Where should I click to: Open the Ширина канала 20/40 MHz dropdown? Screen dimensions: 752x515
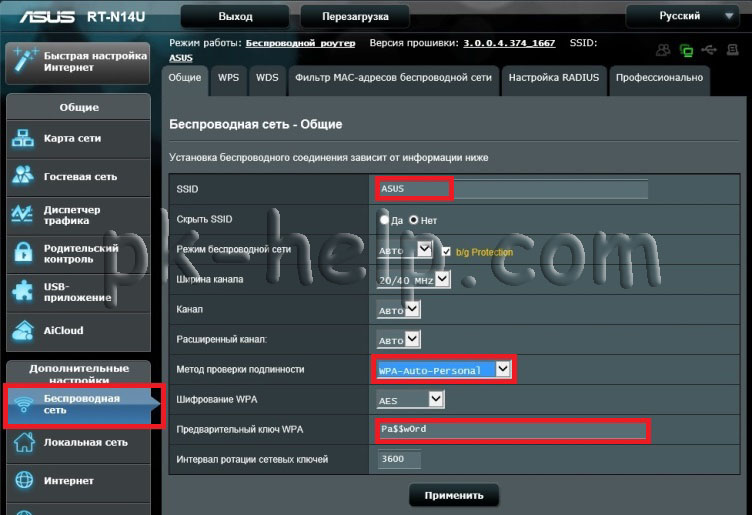[x=413, y=280]
